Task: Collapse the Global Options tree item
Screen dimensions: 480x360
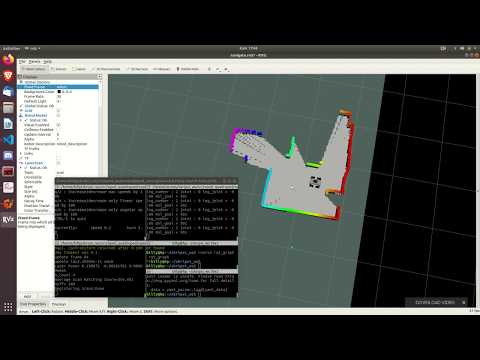Action: (x=21, y=82)
